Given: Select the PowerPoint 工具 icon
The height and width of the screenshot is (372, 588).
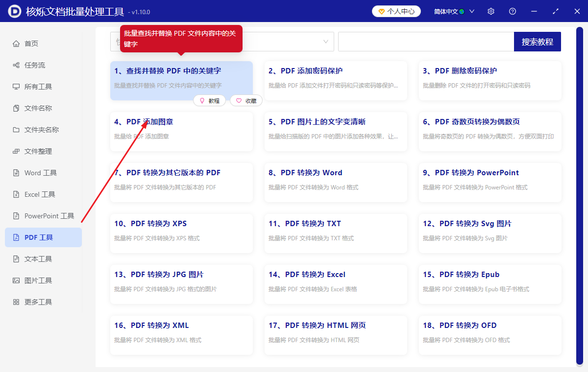Looking at the screenshot, I should (17, 215).
